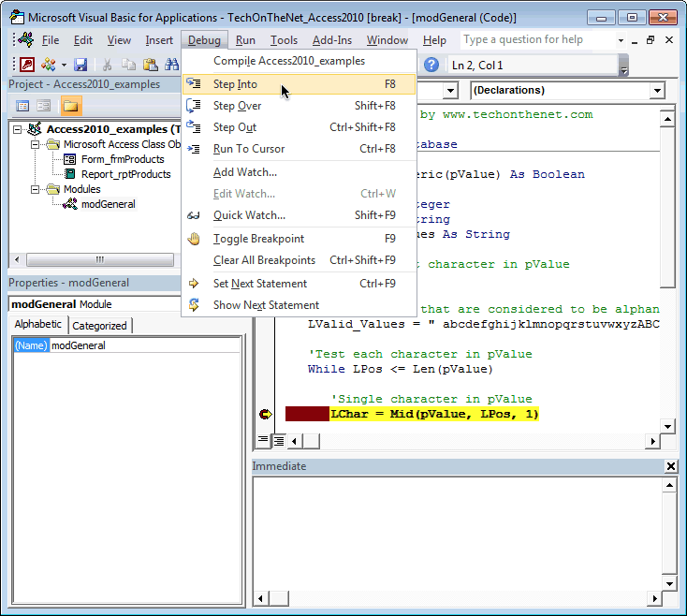Click the Run To Cursor icon
The image size is (687, 616).
pos(194,149)
